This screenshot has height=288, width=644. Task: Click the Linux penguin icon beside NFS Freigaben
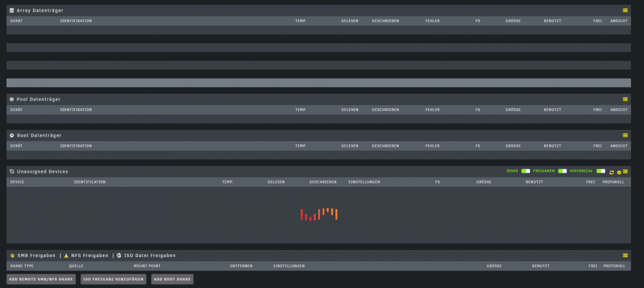pos(66,255)
